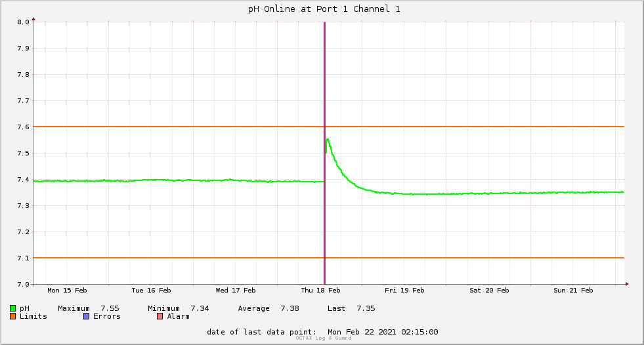The width and height of the screenshot is (644, 345).
Task: Click the 'Wed 17 Feb' axis label
Action: pyautogui.click(x=235, y=291)
